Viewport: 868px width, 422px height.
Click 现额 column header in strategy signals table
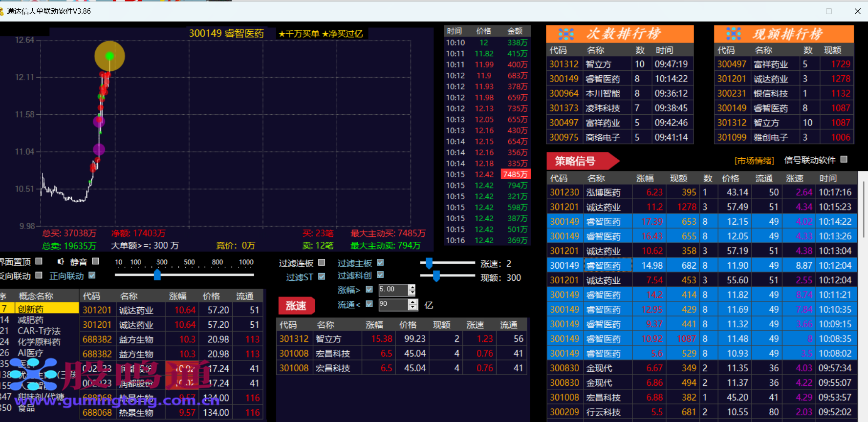(679, 178)
